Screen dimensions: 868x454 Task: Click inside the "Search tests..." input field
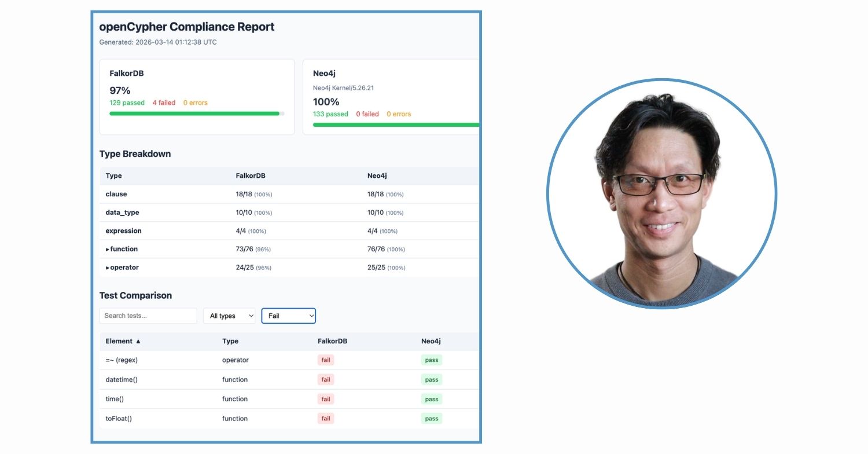click(148, 316)
